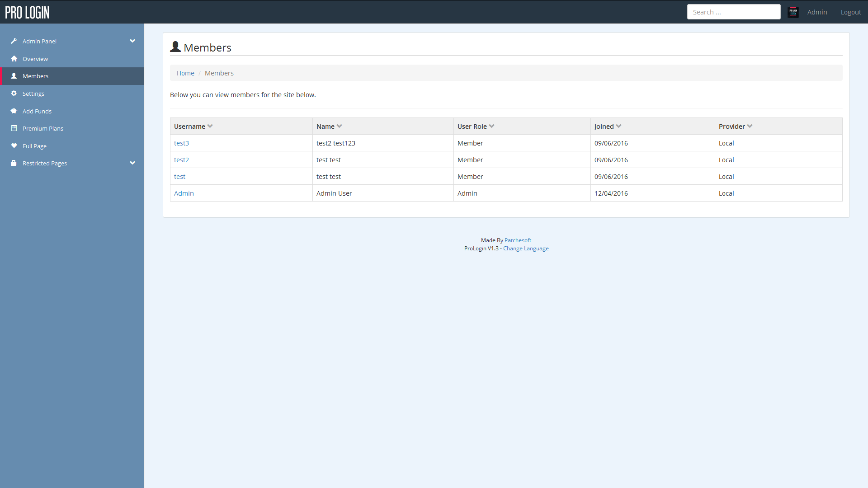
Task: Click the Admin avatar thumbnail in header
Action: [793, 12]
